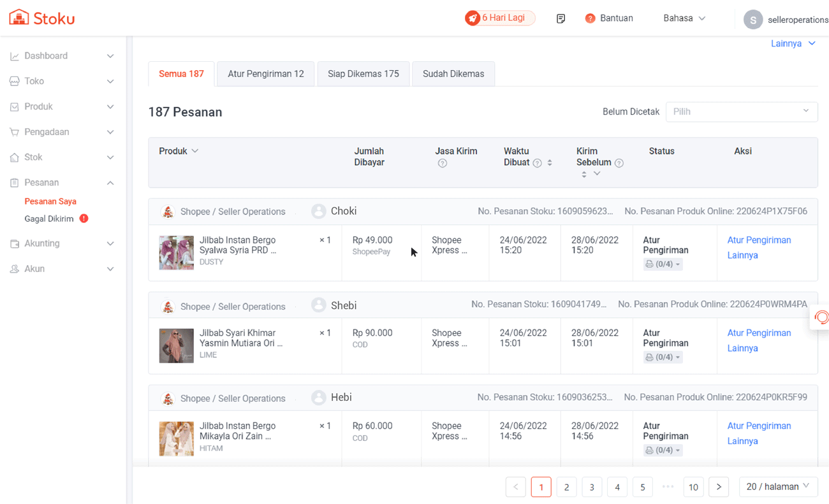829x504 pixels.
Task: Click Atur Pengiriman link for Shebi order
Action: 759,333
